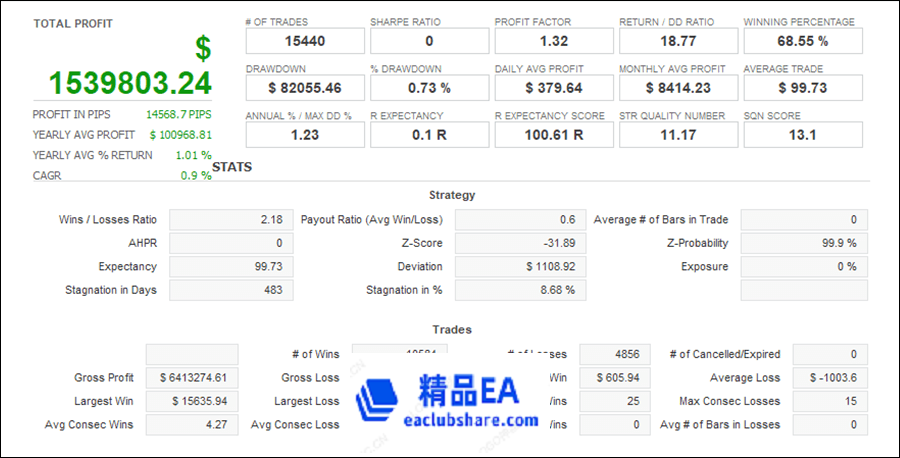Screen dimensions: 900x458
Task: Click the TOTAL PROFIT label
Action: click(73, 24)
